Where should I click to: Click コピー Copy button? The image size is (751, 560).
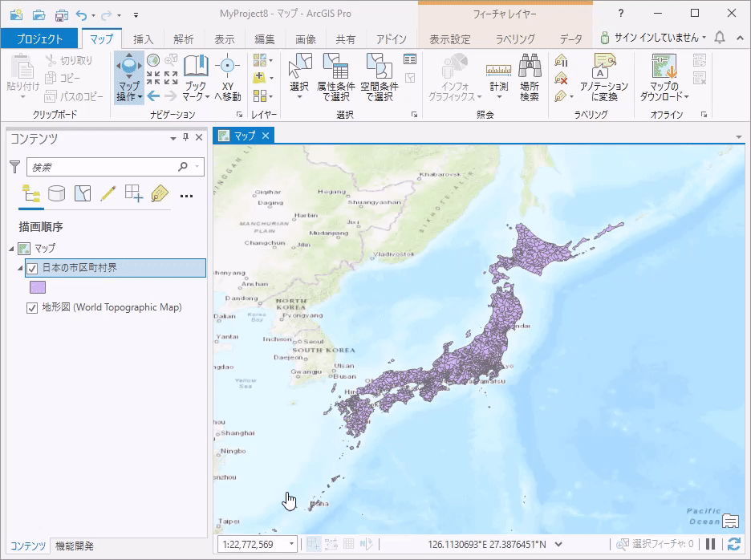click(x=63, y=78)
